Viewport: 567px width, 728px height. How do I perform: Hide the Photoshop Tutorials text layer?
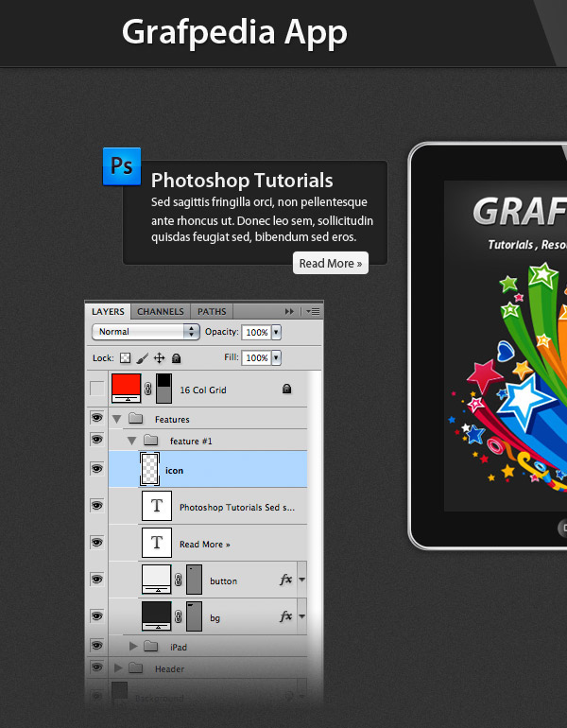96,505
